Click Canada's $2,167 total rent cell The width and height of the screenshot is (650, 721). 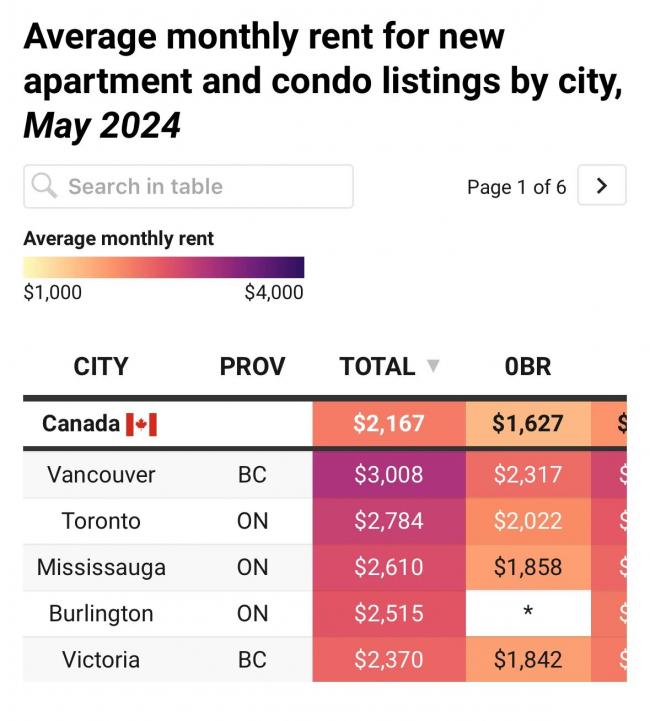point(388,424)
